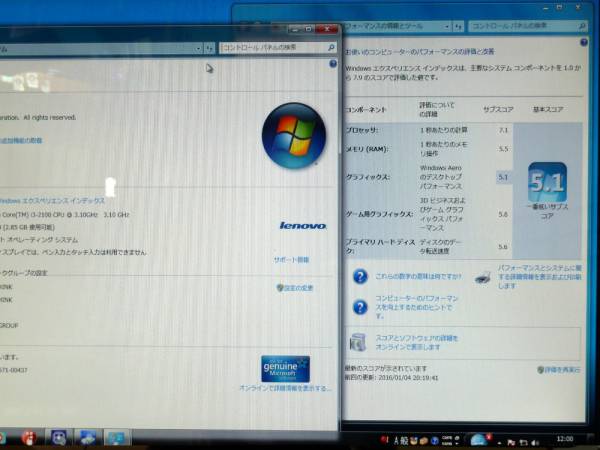600x450 pixels.
Task: Click the taskbar clock showing 12:00
Action: (x=564, y=439)
